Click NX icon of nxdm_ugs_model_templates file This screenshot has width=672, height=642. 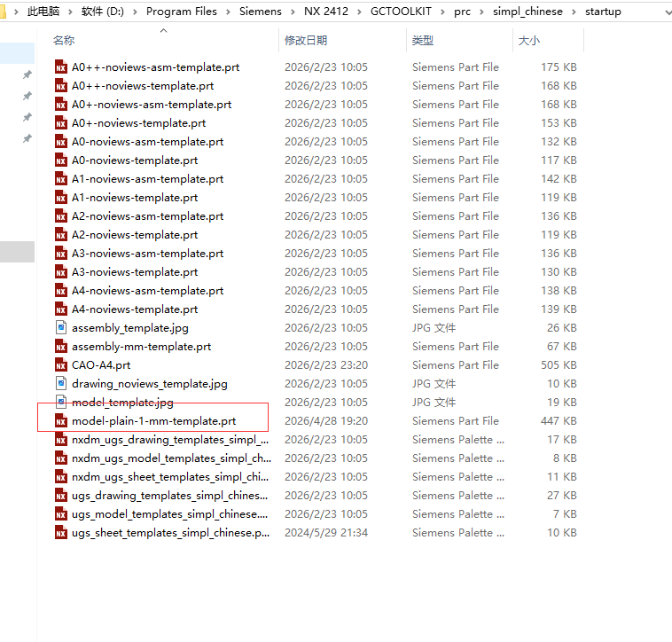click(61, 458)
